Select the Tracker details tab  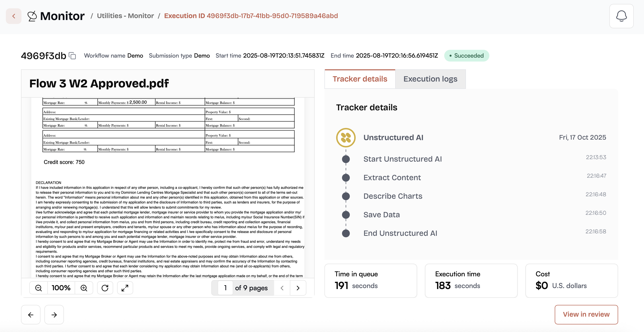pos(360,79)
